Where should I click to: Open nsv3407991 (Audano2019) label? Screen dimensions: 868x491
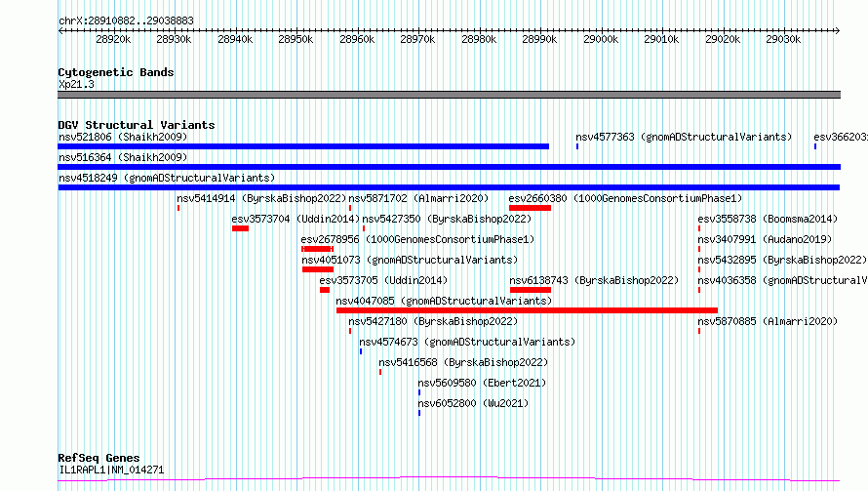[x=765, y=239]
